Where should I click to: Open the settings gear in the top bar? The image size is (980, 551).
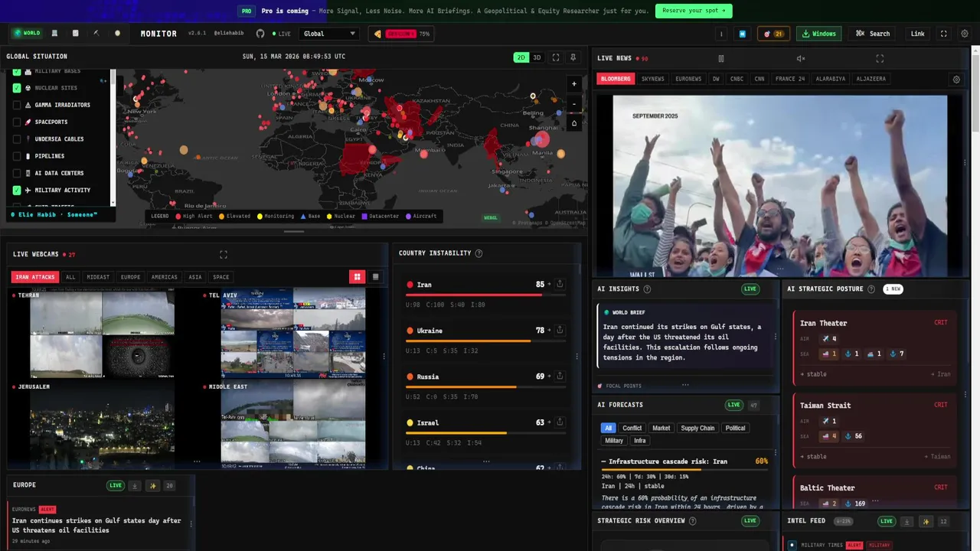[965, 34]
